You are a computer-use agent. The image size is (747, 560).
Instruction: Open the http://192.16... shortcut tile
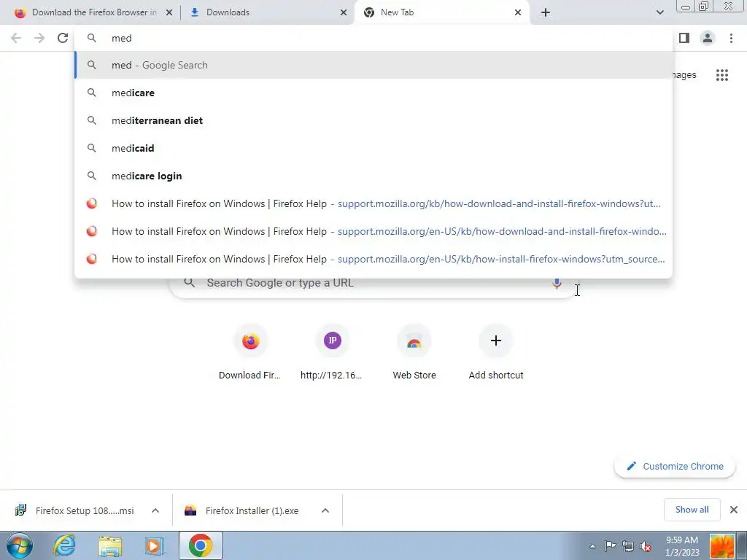[x=332, y=352]
